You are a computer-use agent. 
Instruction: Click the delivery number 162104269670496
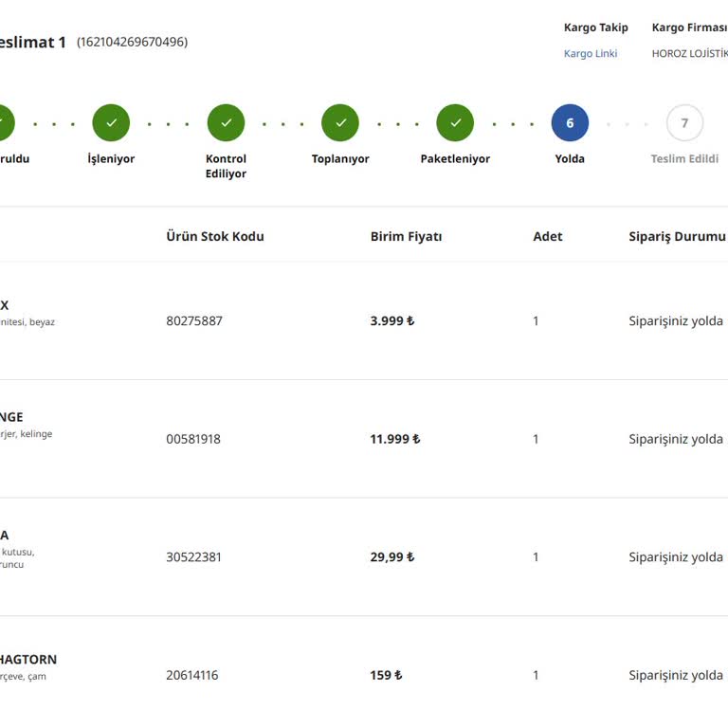132,42
